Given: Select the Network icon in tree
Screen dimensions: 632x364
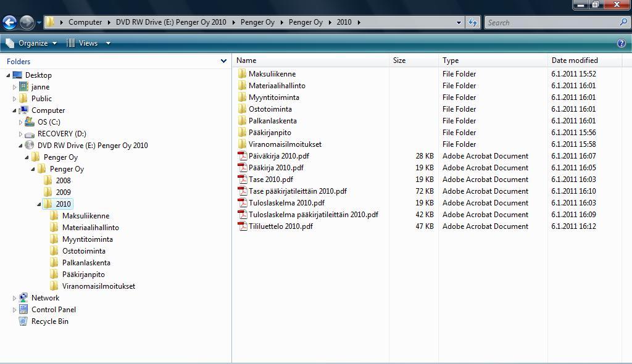Looking at the screenshot, I should [x=24, y=297].
